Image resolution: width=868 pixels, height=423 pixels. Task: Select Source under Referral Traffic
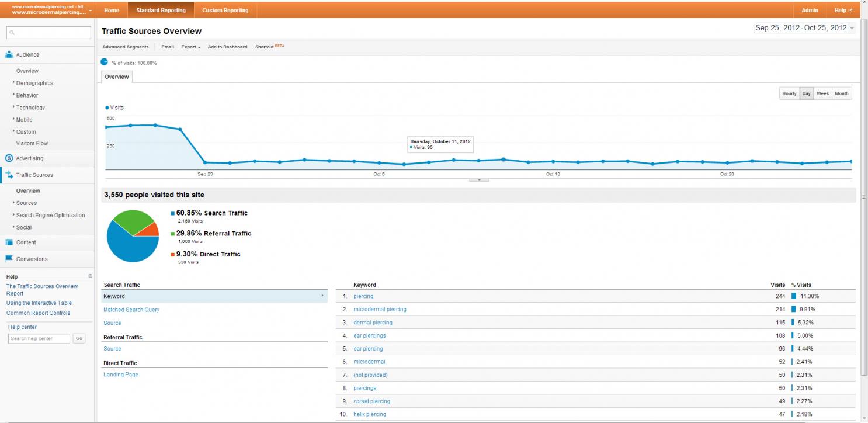coord(112,349)
